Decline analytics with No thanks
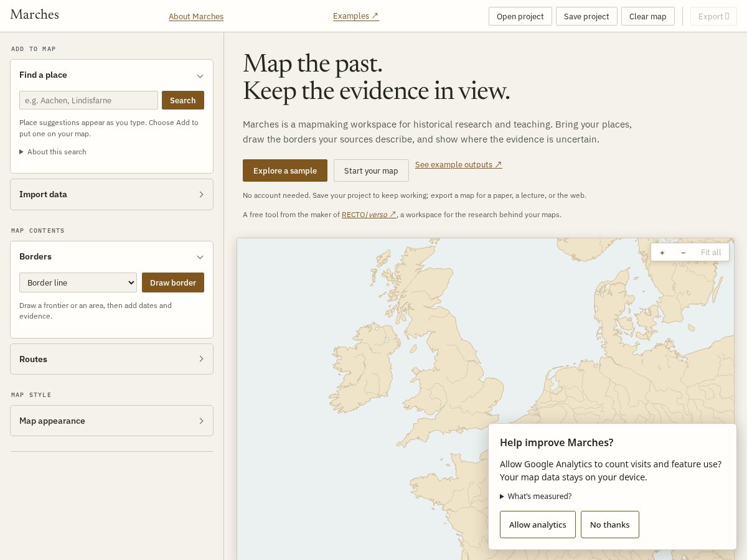747x560 pixels. (x=610, y=525)
